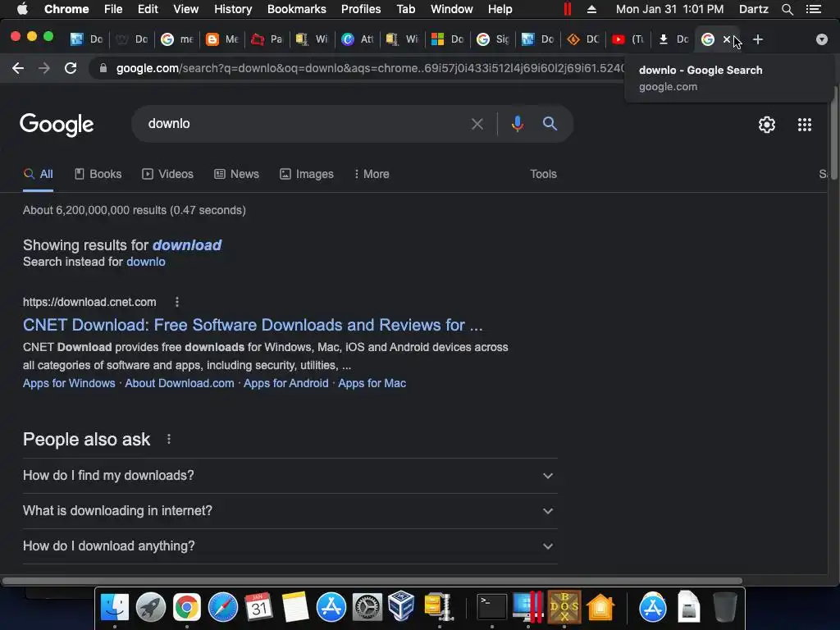The image size is (840, 630).
Task: Go forward in browser history
Action: click(x=44, y=68)
